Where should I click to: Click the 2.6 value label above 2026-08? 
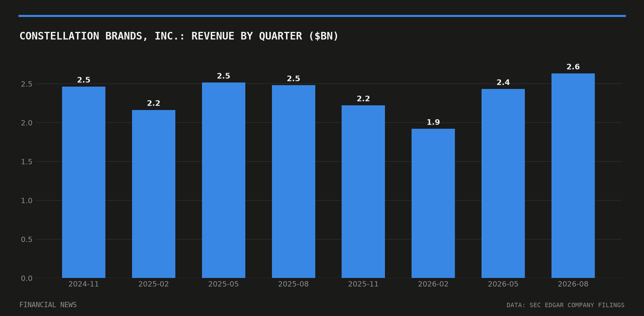573,67
